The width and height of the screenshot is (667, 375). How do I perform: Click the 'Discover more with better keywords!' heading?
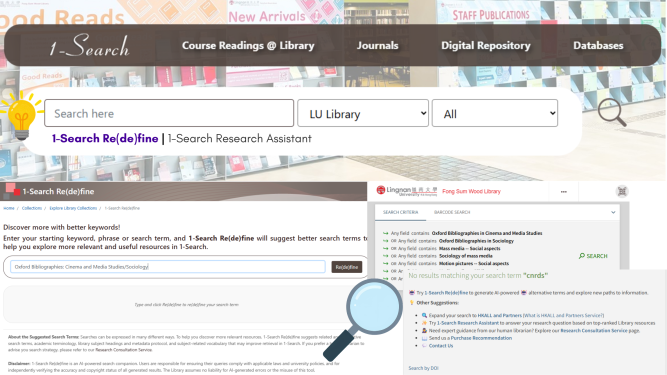[62, 227]
